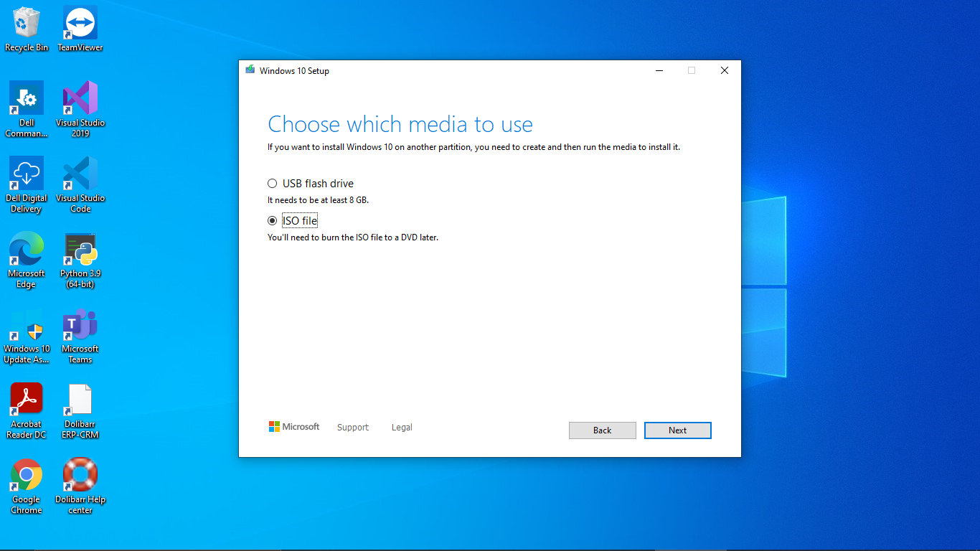Select the Visual Studio 2019 shortcut

tap(80, 109)
